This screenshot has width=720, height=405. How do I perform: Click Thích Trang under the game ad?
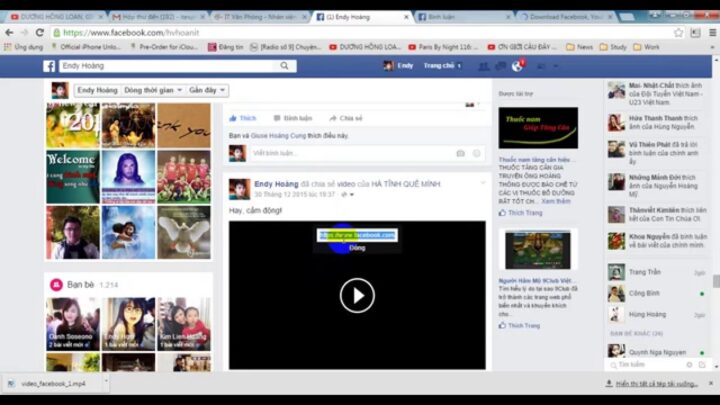pos(519,326)
